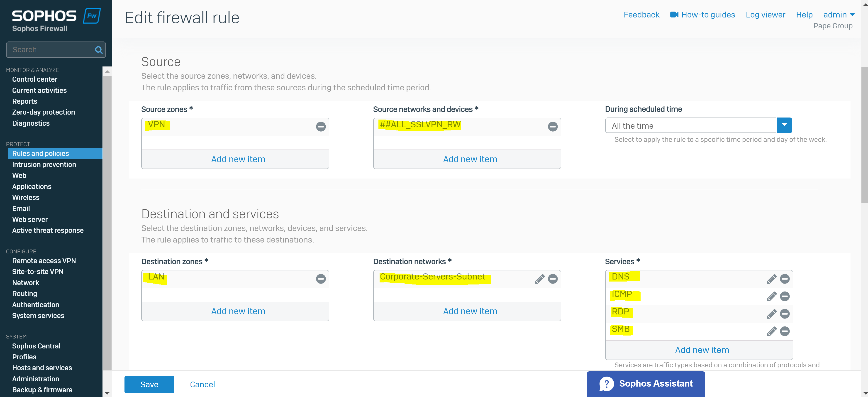
Task: Click the How-to guides video icon
Action: [x=674, y=15]
